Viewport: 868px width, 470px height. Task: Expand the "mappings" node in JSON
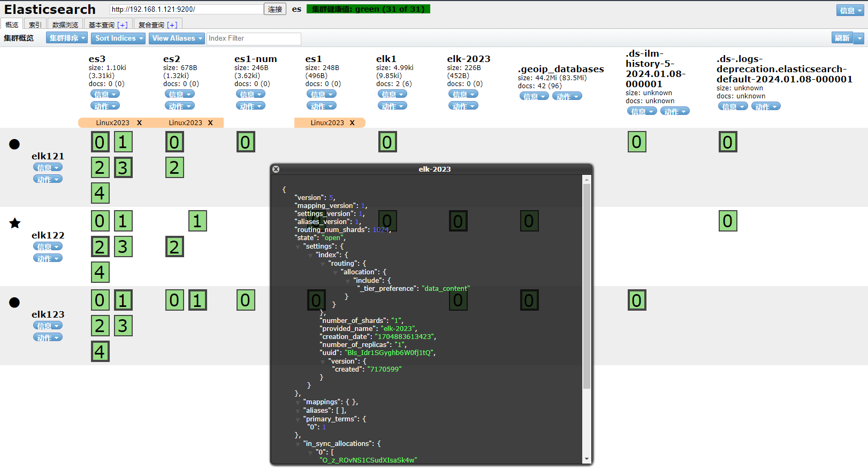(x=298, y=403)
